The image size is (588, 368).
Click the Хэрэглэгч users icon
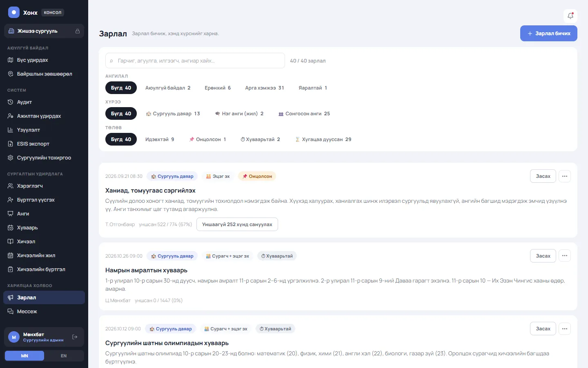coord(11,186)
